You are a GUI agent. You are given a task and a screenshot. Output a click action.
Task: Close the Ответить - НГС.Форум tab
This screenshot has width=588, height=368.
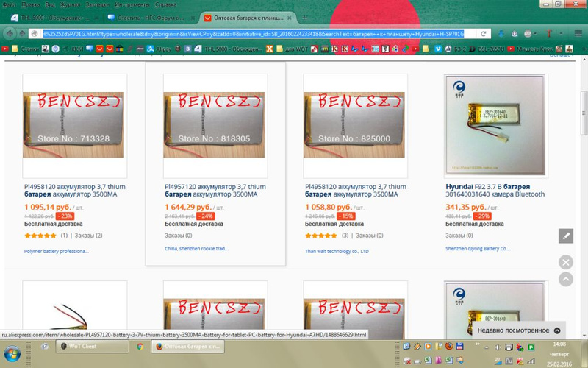click(x=193, y=18)
